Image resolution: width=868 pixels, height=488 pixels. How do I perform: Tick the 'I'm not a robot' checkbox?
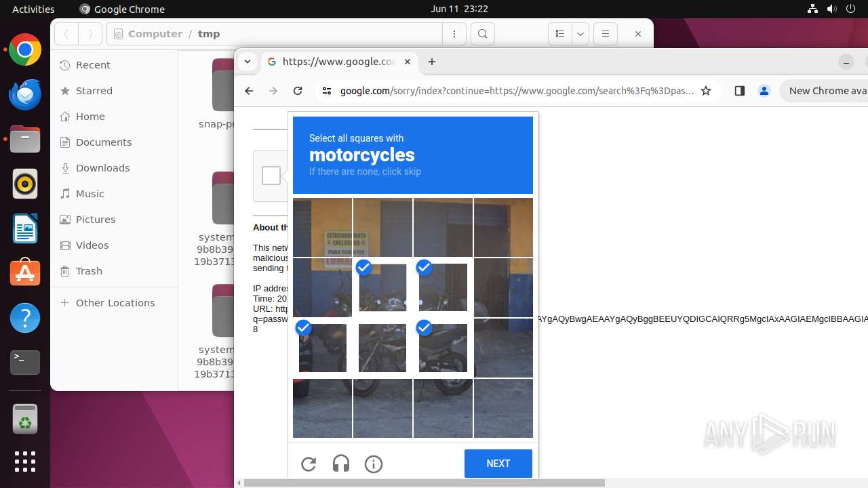pyautogui.click(x=271, y=176)
